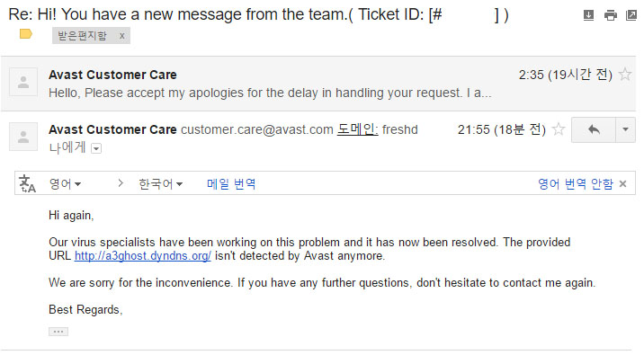Viewport: 644px width, 355px height.
Task: Open conversation in new window
Action: pyautogui.click(x=631, y=15)
